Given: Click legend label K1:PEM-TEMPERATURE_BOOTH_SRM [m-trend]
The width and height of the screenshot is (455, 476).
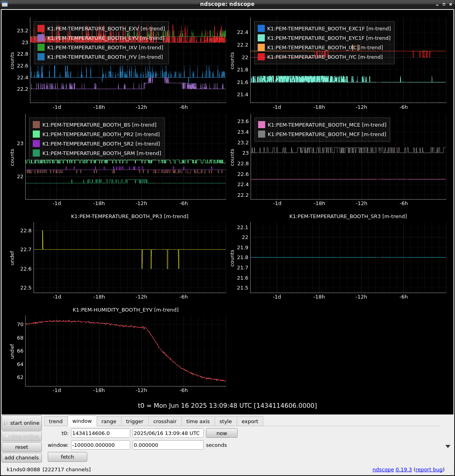Looking at the screenshot, I should [102, 153].
